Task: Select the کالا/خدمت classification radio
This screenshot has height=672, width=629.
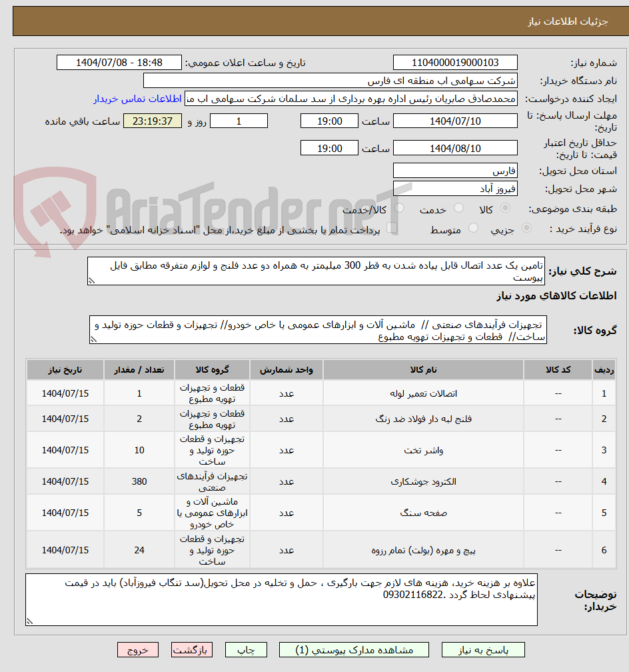Action: click(x=399, y=209)
